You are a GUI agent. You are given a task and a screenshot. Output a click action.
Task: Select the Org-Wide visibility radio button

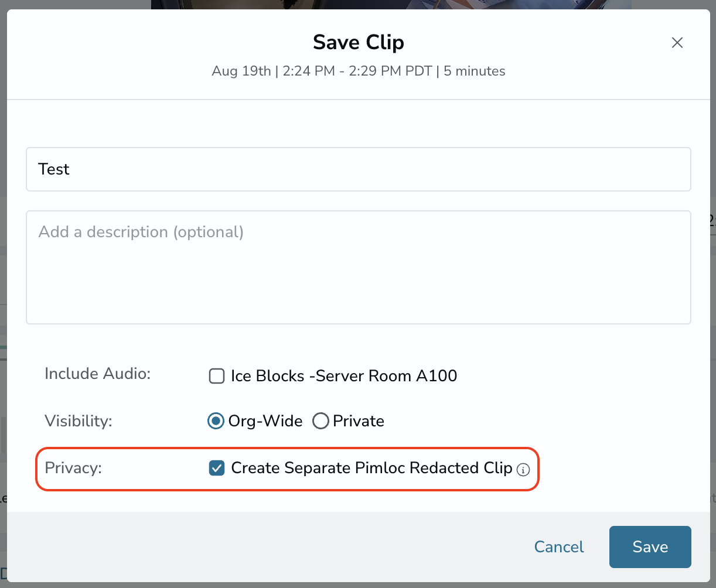(x=216, y=421)
